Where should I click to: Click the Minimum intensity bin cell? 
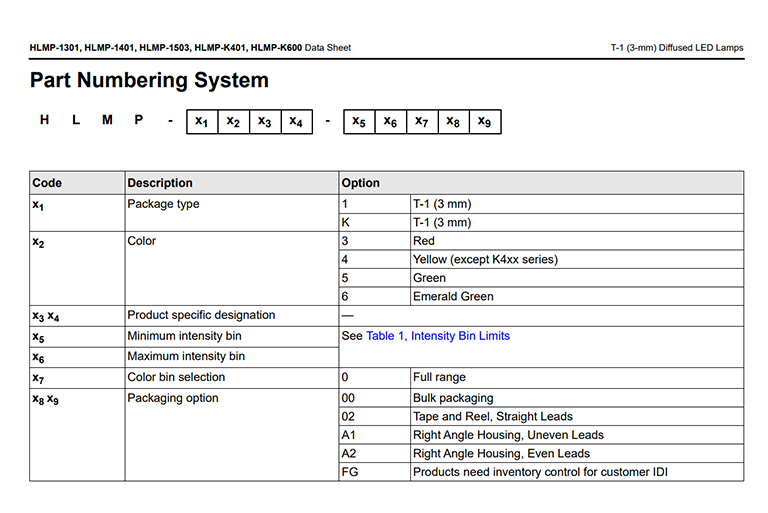[x=232, y=337]
